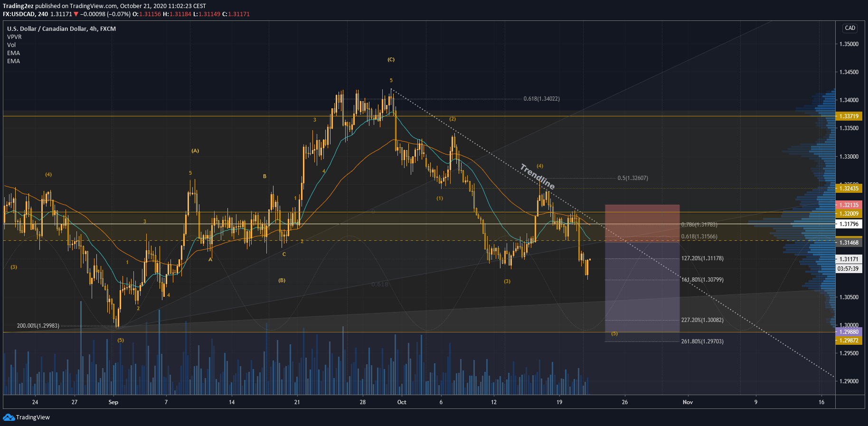Click the current price 1.31171 tag
Viewport: 868px width, 426px height.
[x=849, y=259]
